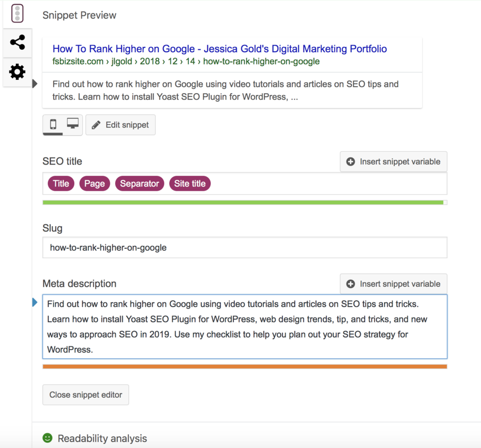
Task: Open the blue snippet preview title link
Action: tap(219, 49)
